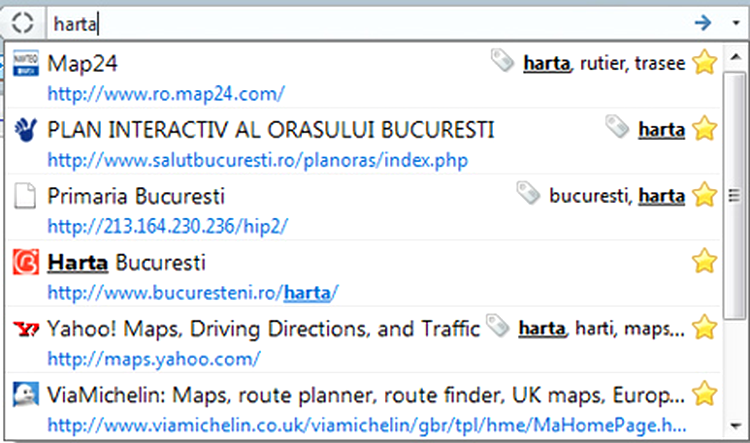Select the Primaria Bucuresti suggestion title

136,196
